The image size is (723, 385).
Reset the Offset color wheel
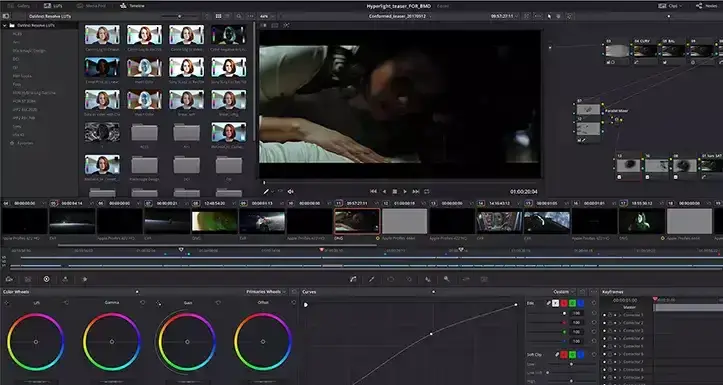(294, 302)
